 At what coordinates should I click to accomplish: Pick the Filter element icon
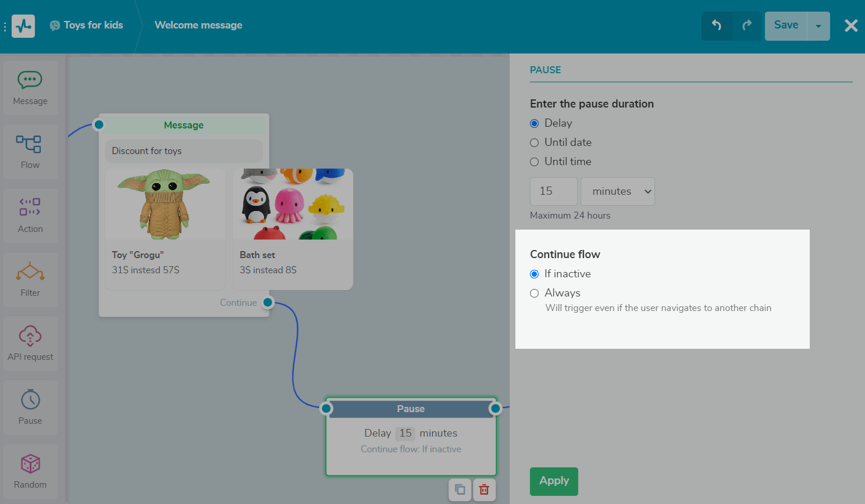coord(30,280)
